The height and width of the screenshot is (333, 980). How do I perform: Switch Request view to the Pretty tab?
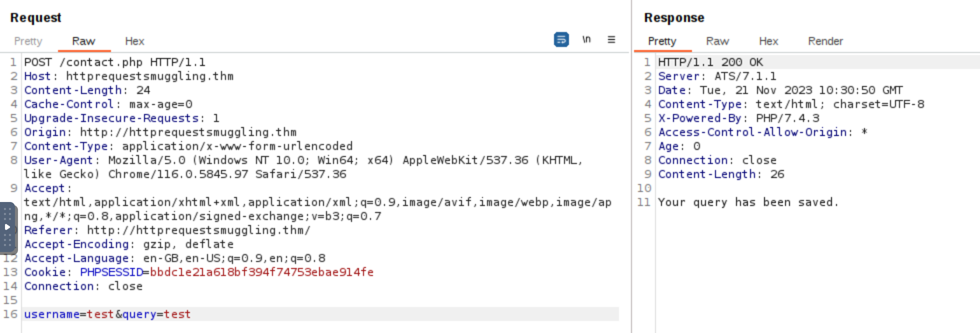(28, 41)
